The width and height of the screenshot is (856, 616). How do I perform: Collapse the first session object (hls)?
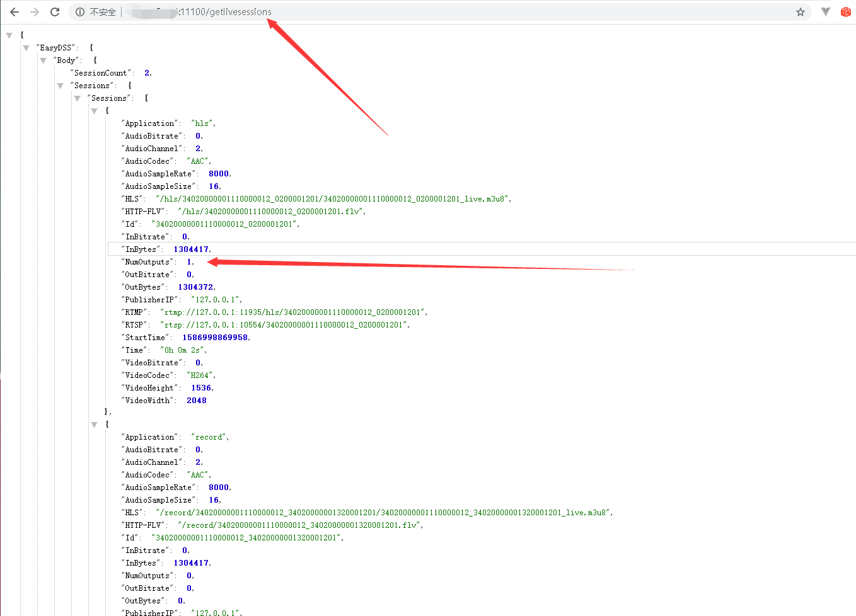pos(95,111)
